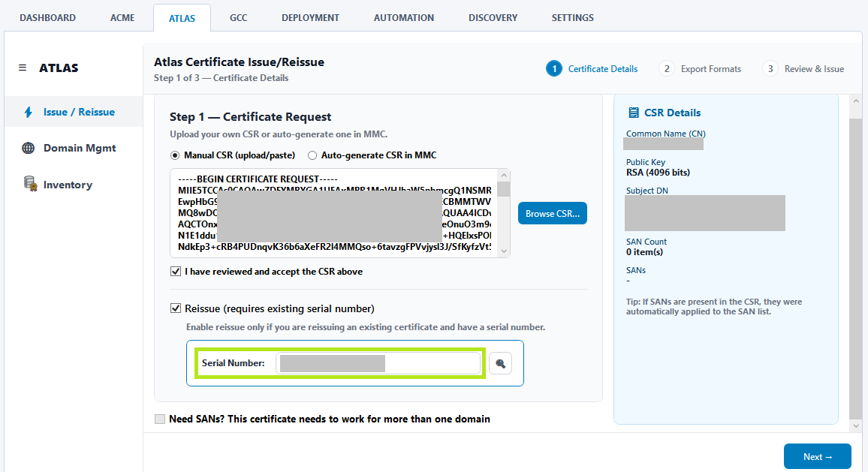Click the Certificate Details step label
The height and width of the screenshot is (472, 868).
tap(603, 69)
